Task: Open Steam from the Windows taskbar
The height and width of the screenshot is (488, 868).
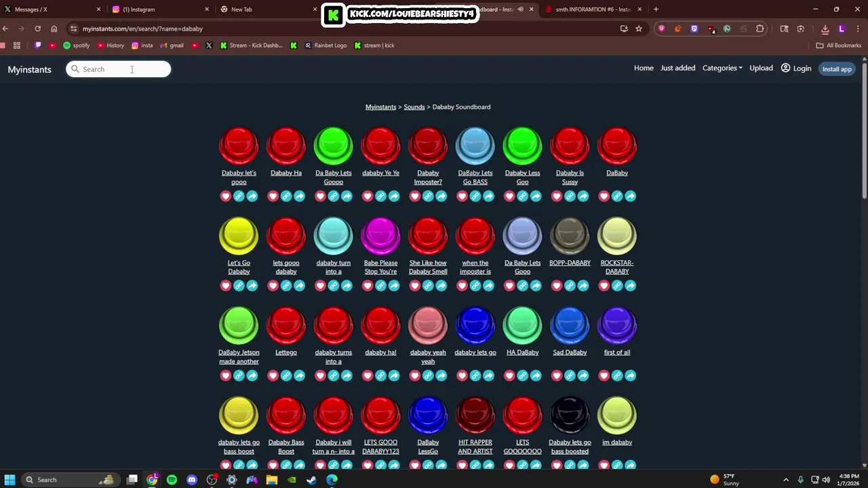Action: [x=311, y=480]
